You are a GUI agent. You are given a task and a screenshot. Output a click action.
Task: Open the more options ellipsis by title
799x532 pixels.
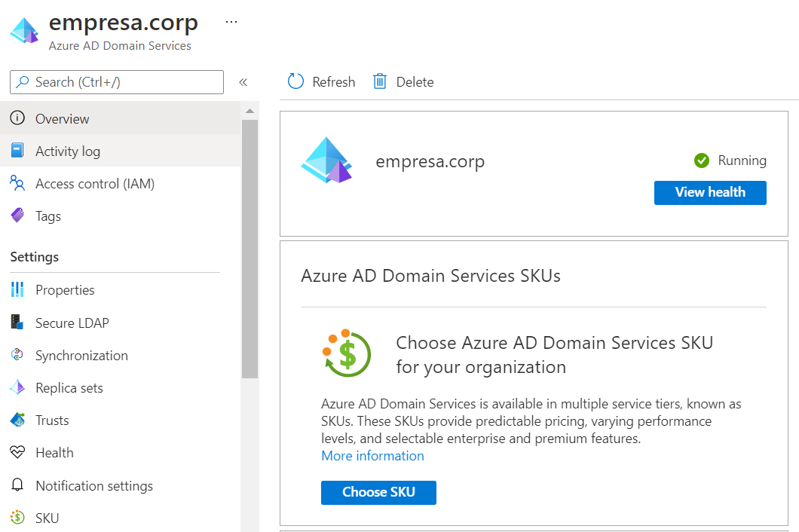click(x=231, y=22)
